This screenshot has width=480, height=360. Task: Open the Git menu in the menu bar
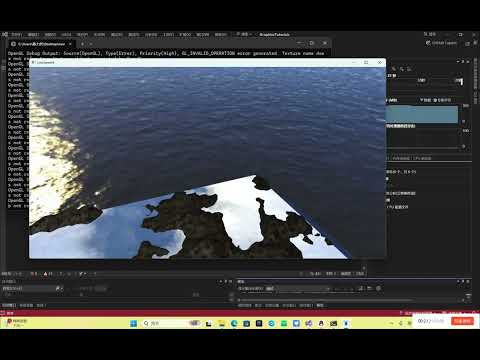tap(66, 34)
